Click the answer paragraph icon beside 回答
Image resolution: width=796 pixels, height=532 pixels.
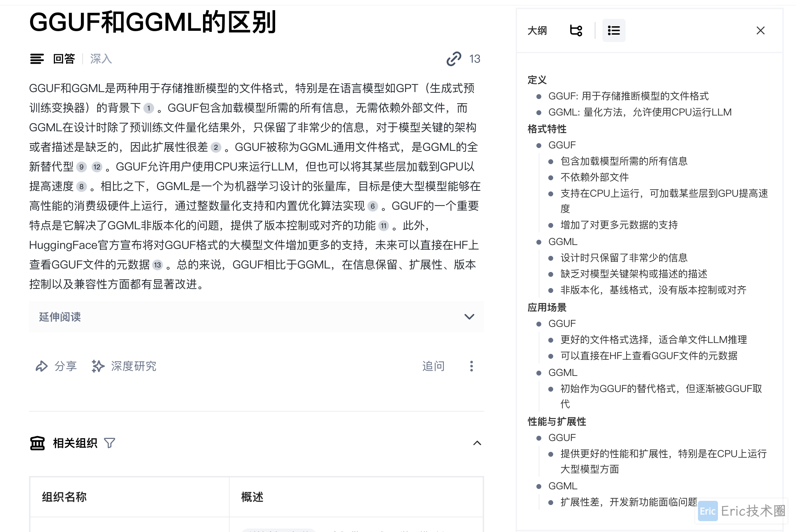click(x=37, y=59)
